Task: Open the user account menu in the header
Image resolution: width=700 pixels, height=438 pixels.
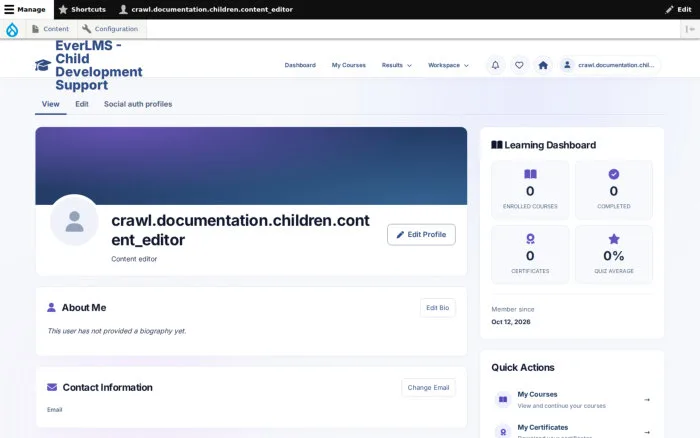Action: coord(610,65)
